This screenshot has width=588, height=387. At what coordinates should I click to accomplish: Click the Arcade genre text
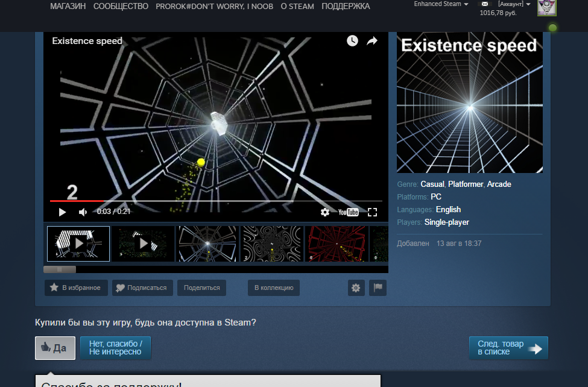tap(499, 184)
